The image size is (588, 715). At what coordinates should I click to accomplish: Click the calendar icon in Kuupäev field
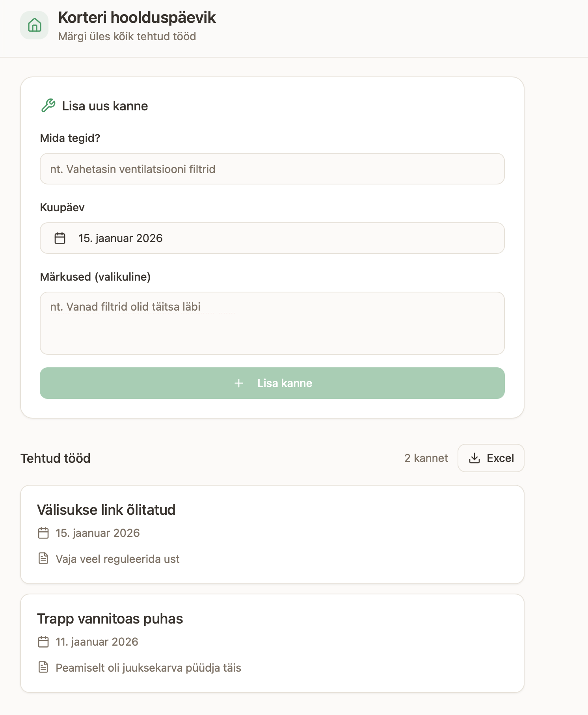[x=60, y=238]
